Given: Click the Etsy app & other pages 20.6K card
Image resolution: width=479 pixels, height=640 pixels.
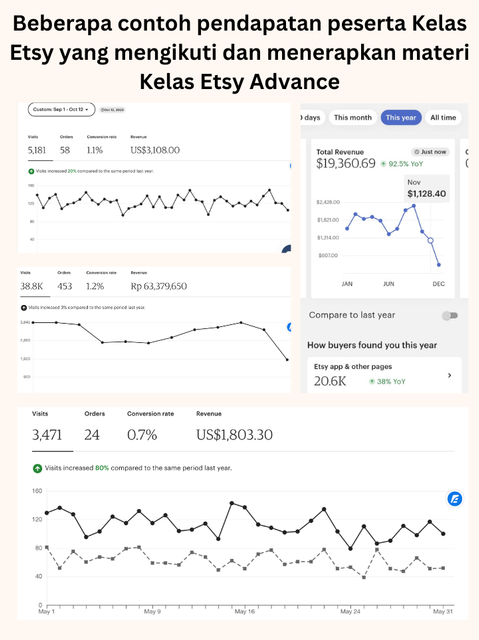Looking at the screenshot, I should tap(384, 375).
